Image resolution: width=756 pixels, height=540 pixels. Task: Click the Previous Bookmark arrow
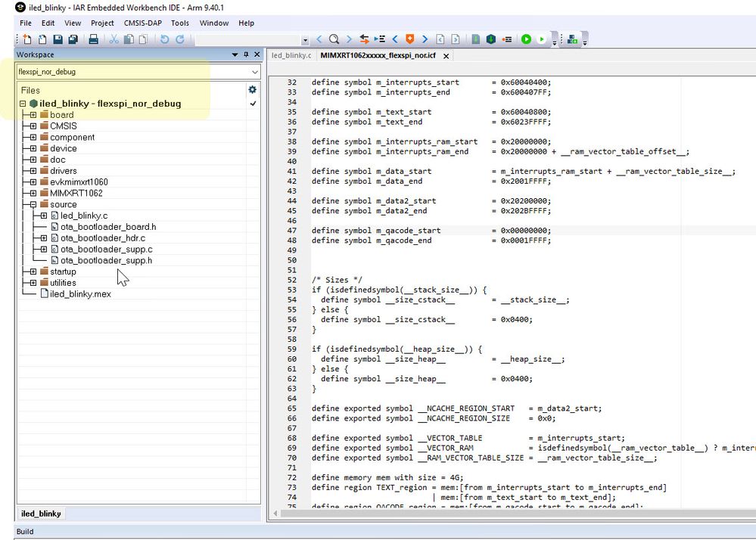[x=395, y=39]
